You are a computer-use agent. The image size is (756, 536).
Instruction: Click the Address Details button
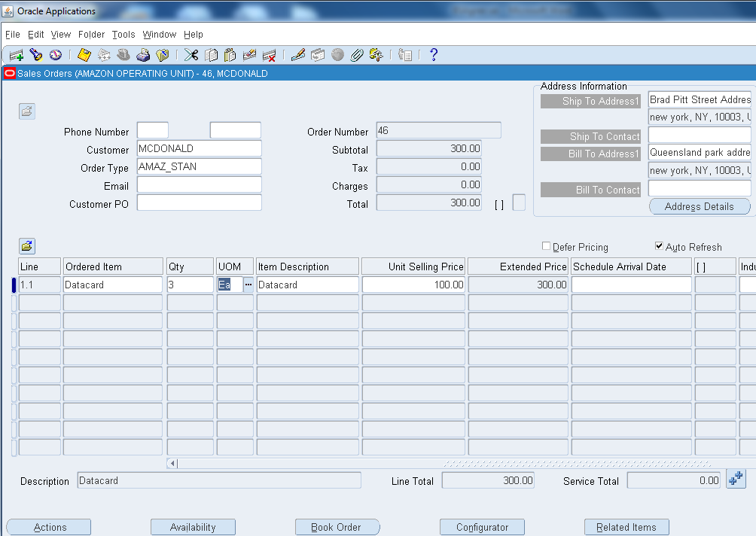click(700, 206)
